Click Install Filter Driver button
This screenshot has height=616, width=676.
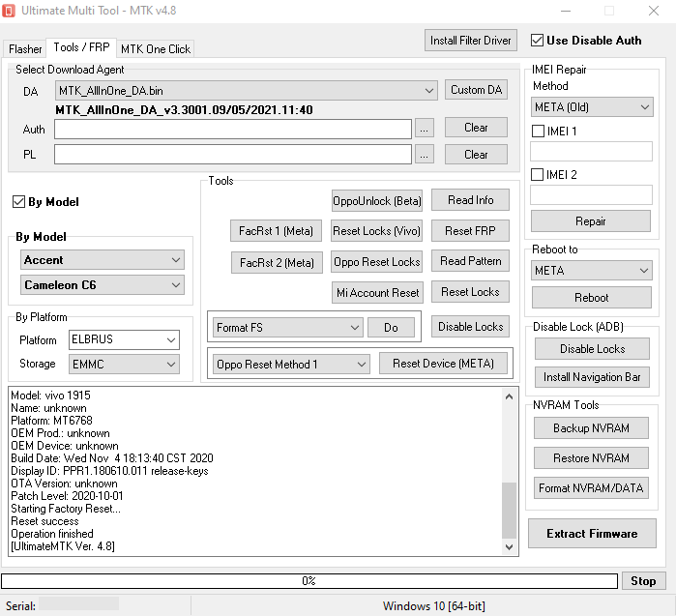click(470, 41)
